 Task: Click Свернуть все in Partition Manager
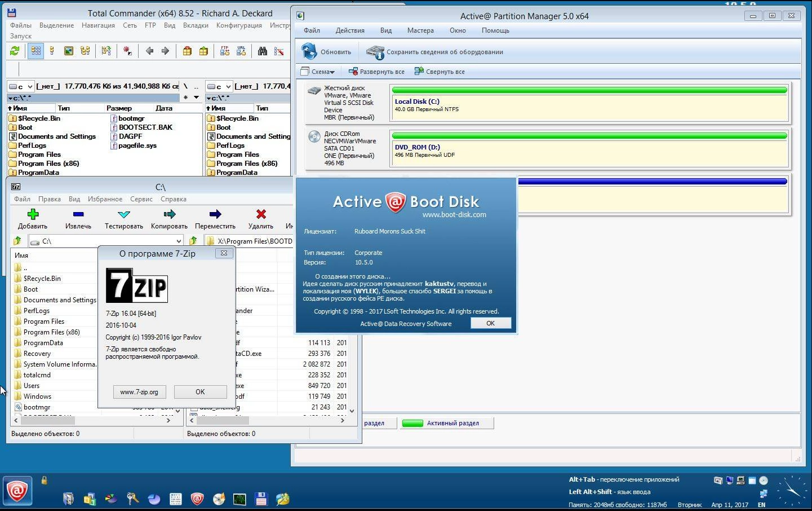point(440,72)
